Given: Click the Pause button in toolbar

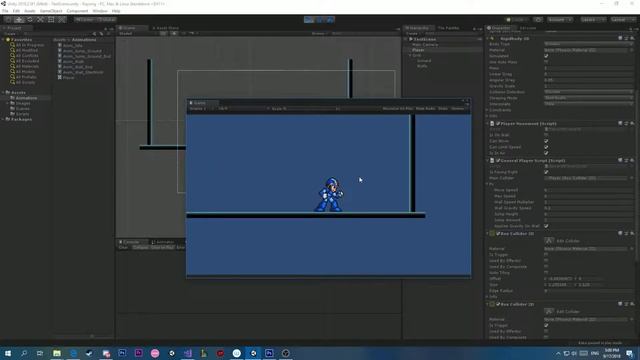Looking at the screenshot, I should tap(320, 19).
